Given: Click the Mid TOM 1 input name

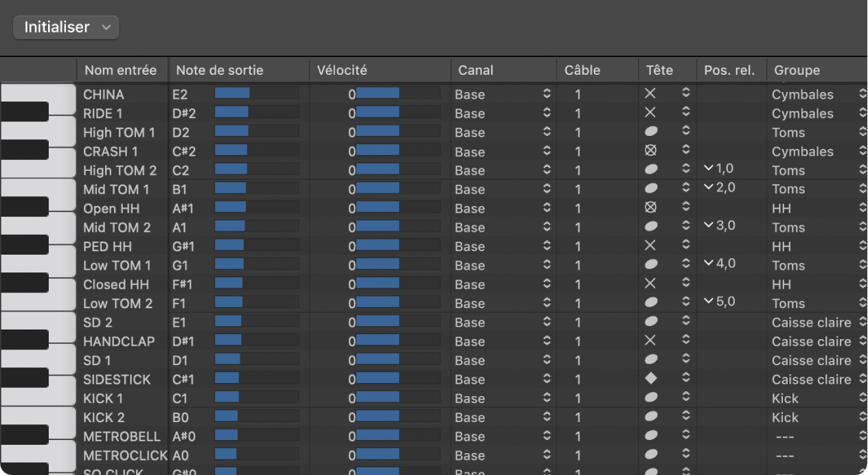Looking at the screenshot, I should (x=116, y=189).
